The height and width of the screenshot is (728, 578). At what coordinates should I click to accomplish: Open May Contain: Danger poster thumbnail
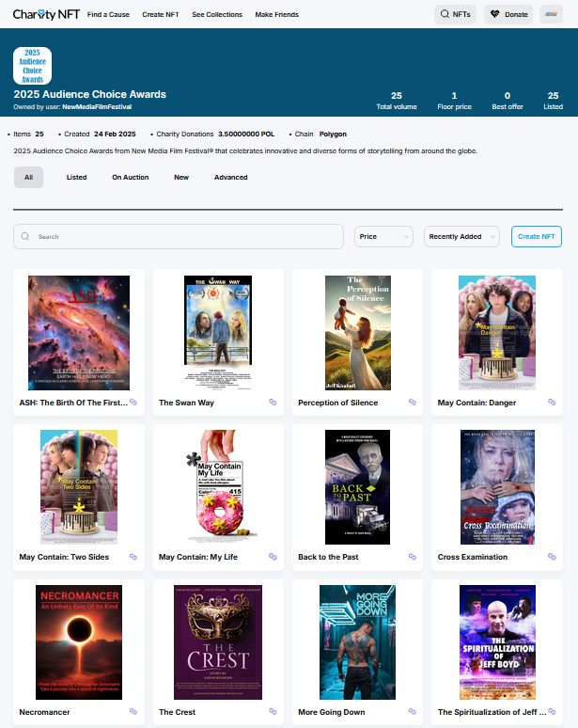(x=497, y=333)
